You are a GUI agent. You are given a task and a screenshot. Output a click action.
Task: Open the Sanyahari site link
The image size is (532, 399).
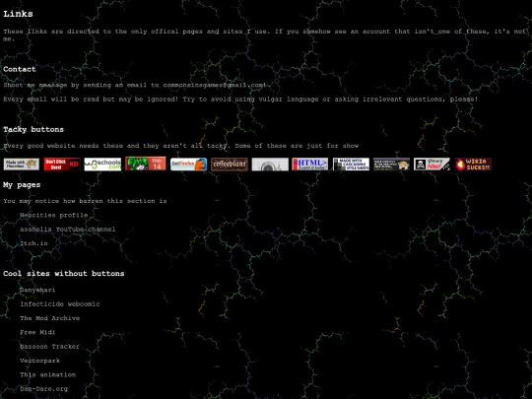37,290
